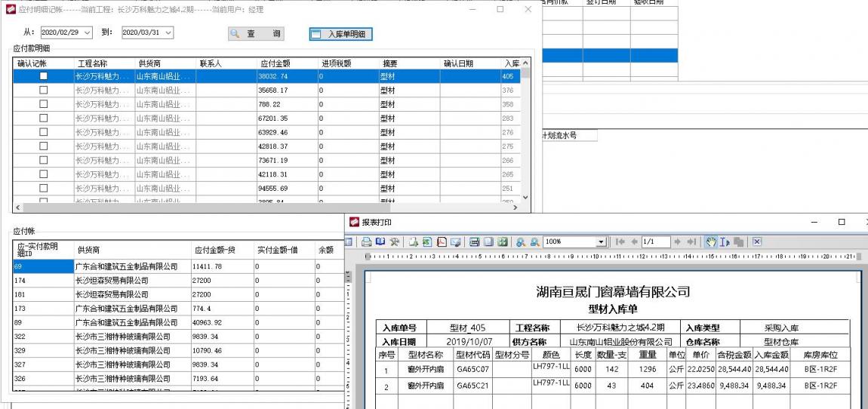
Task: Click the zoom in magnifier icon
Action: (520, 242)
